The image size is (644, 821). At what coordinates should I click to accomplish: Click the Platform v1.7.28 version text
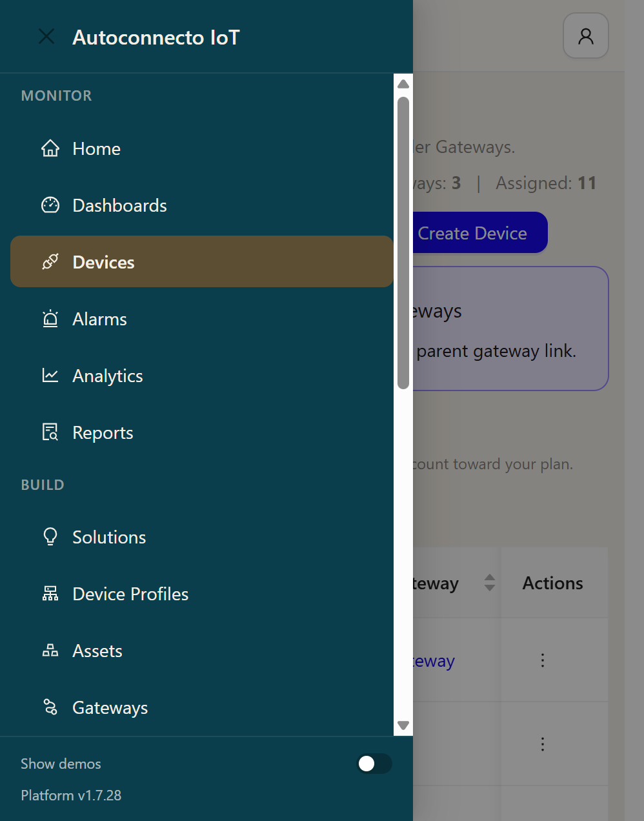(x=71, y=795)
